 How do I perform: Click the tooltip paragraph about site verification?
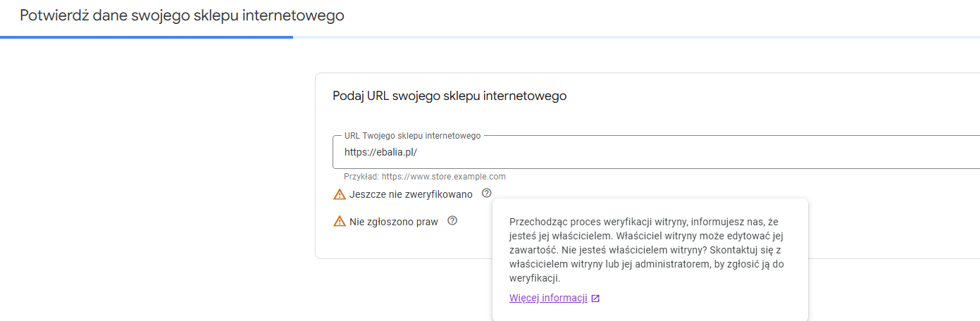click(647, 250)
